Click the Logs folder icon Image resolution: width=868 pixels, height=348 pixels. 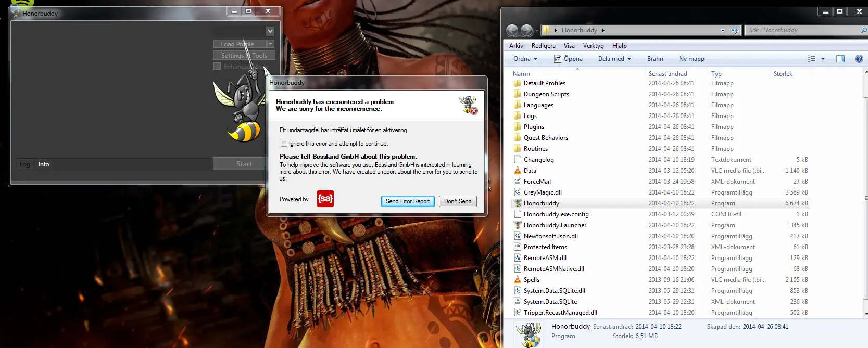(x=517, y=116)
